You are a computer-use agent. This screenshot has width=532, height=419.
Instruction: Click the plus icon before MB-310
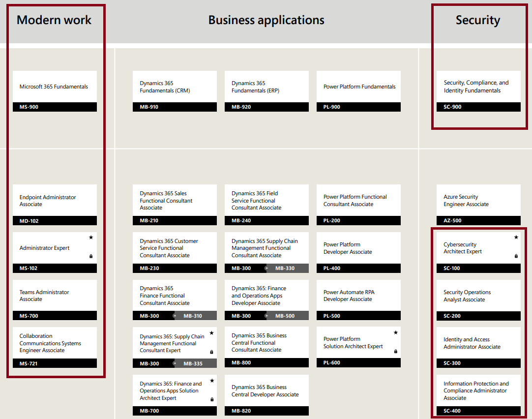point(175,316)
